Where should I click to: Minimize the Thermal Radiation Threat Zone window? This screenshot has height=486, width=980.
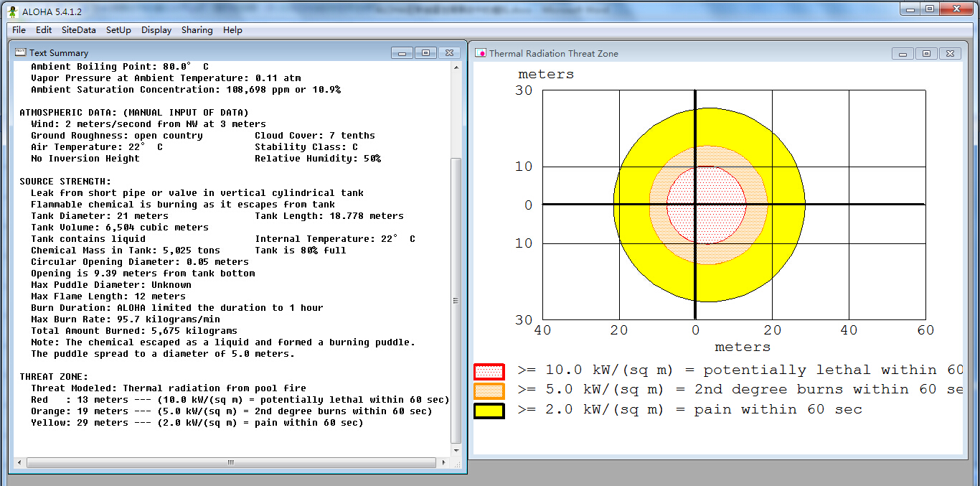[x=903, y=54]
